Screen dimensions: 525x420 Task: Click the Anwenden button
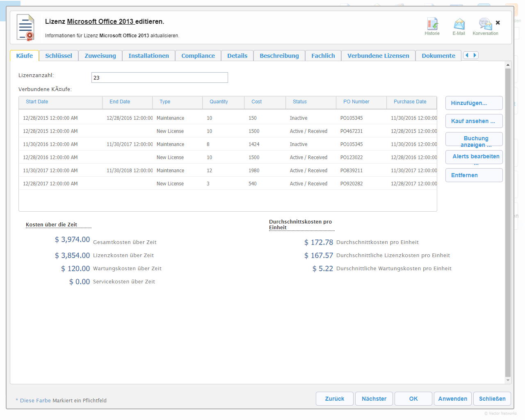(x=453, y=399)
